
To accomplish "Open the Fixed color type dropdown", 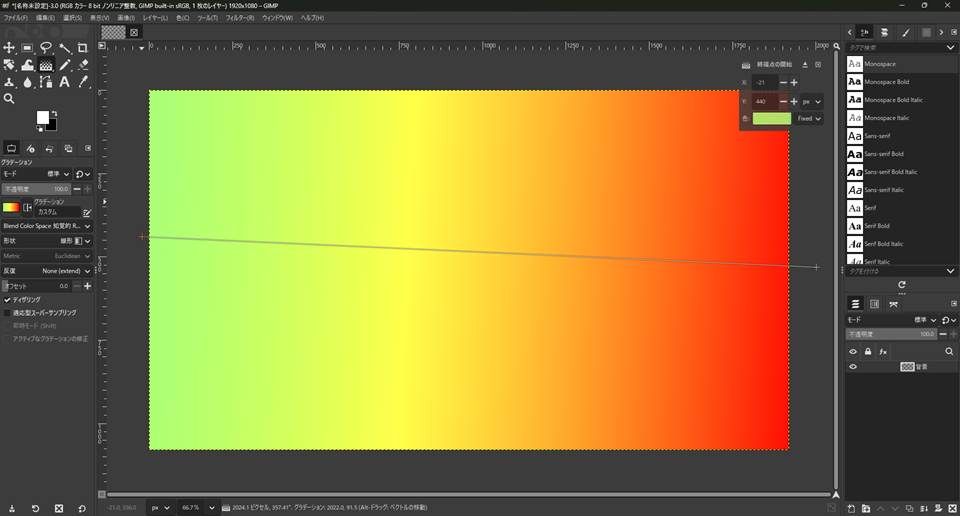I will click(809, 118).
